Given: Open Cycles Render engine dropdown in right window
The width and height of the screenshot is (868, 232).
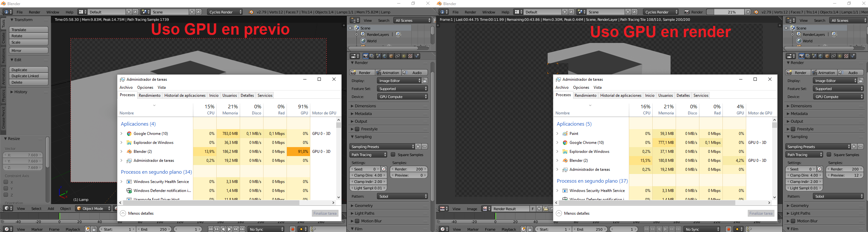Looking at the screenshot, I should click(x=661, y=12).
